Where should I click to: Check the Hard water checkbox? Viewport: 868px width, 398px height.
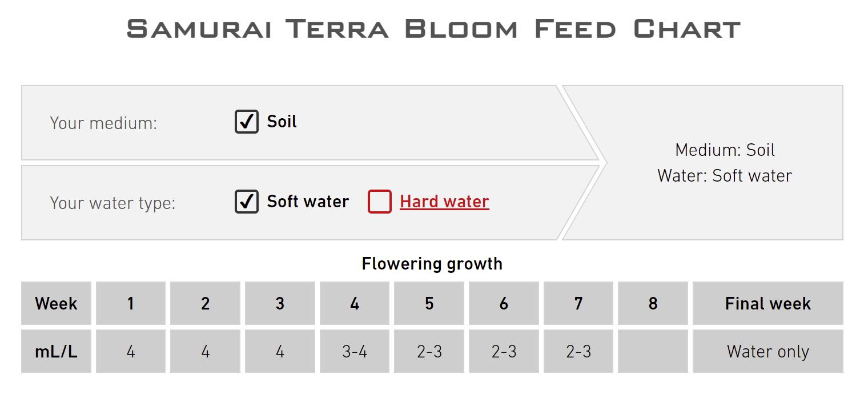(380, 202)
